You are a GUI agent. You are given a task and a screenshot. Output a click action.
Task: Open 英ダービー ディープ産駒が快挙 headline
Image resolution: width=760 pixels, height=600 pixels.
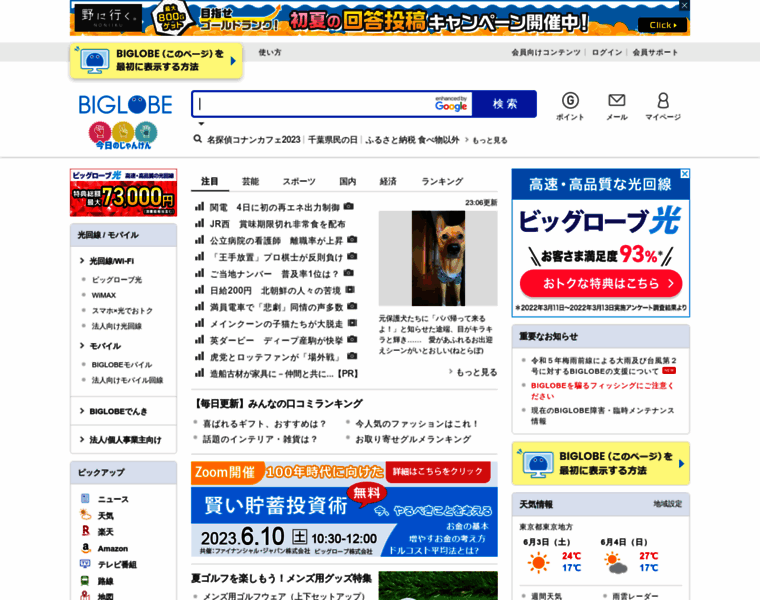tap(276, 340)
